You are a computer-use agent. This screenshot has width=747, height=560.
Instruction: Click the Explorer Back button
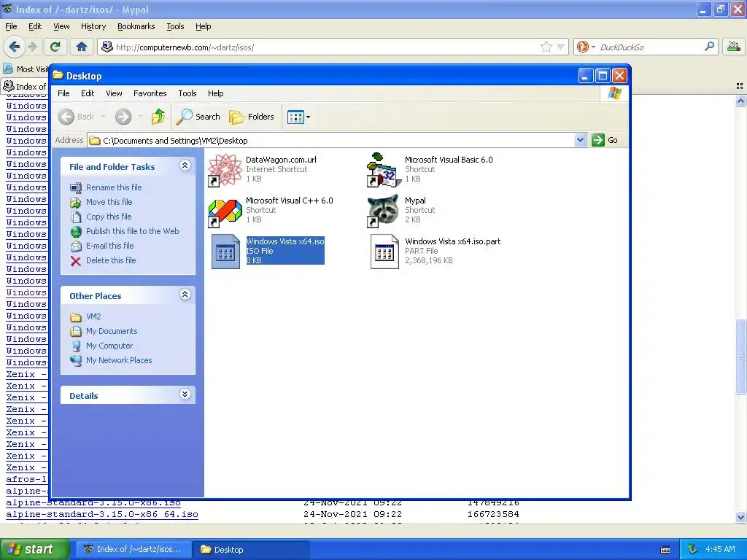[x=77, y=117]
